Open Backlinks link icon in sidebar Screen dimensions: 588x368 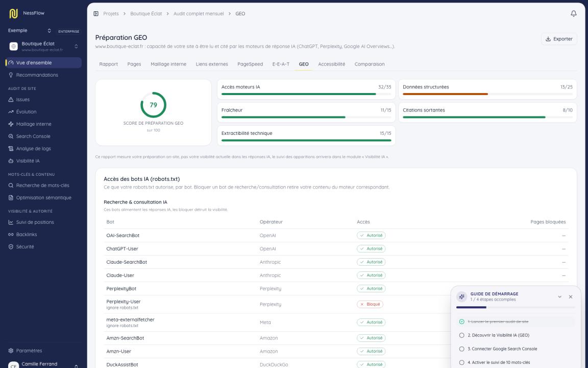(x=11, y=234)
